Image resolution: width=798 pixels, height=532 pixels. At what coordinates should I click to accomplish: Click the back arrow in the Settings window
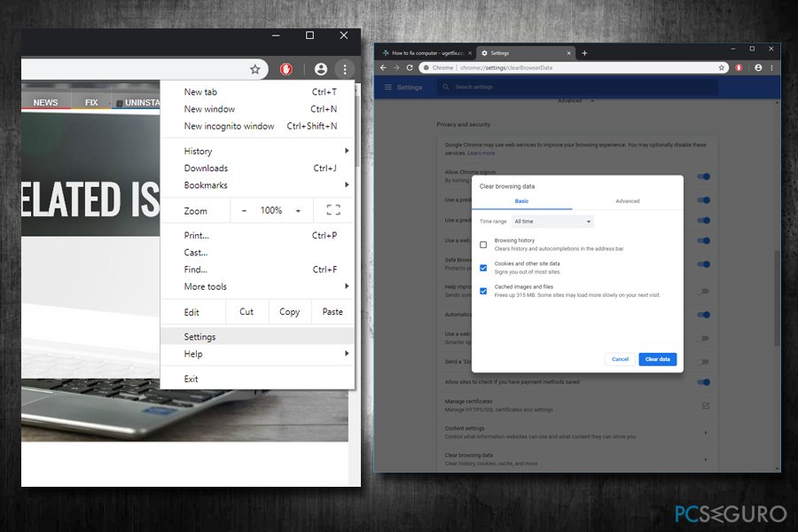point(383,67)
